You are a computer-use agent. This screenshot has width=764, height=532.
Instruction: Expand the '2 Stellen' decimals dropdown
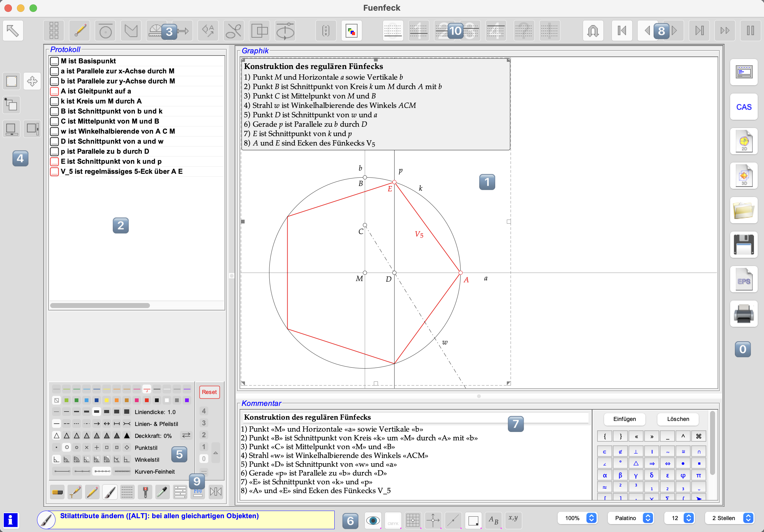pyautogui.click(x=748, y=518)
